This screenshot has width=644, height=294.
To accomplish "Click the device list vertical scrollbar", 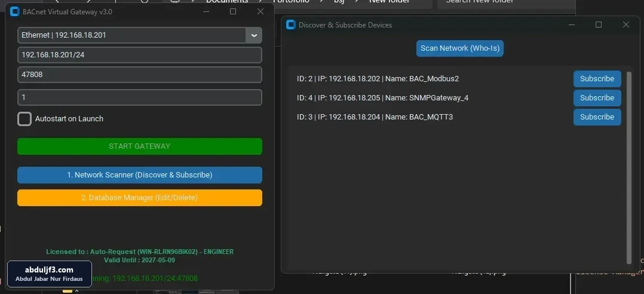I will [629, 167].
